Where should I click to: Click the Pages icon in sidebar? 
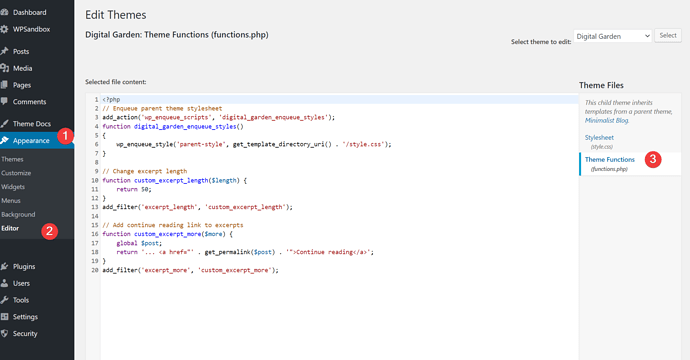tap(4, 84)
